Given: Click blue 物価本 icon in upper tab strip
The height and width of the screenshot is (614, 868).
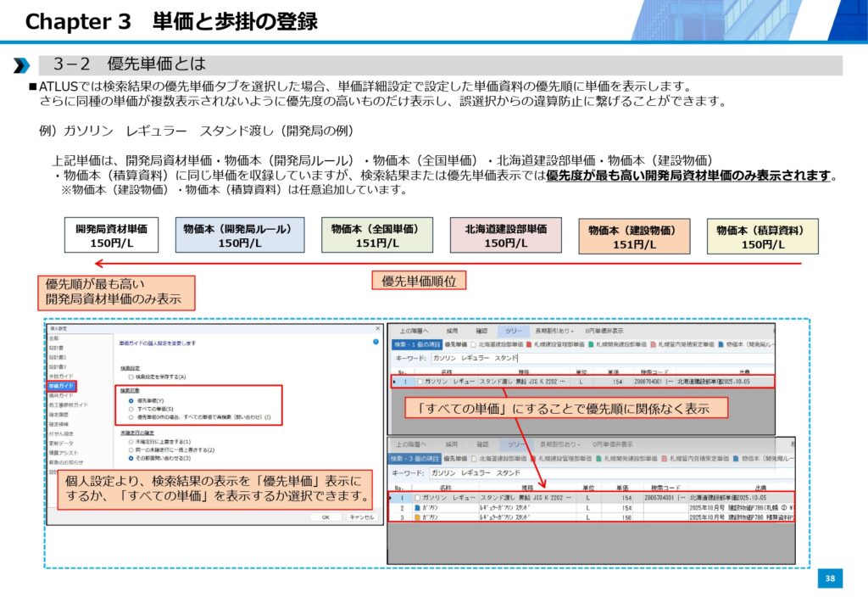Looking at the screenshot, I should coord(721,344).
